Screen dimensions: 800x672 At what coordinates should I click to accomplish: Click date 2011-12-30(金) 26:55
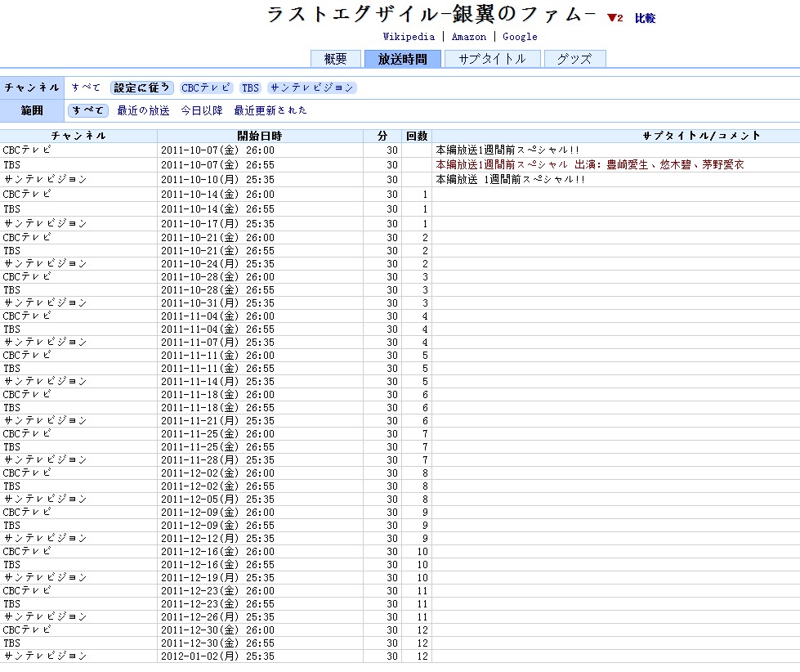tap(218, 643)
